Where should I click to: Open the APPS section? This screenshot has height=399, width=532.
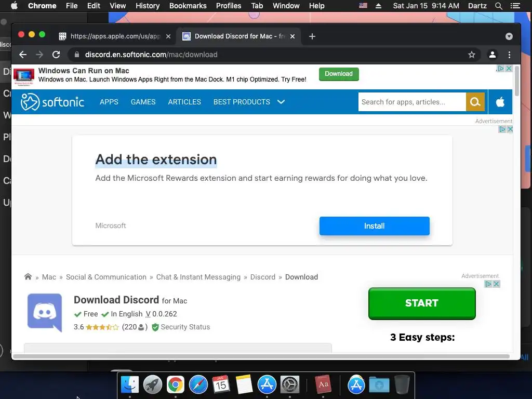[109, 102]
